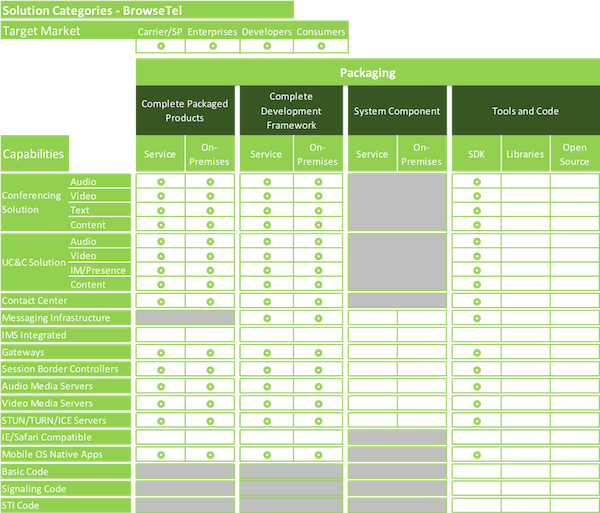Select the SDK column header
This screenshot has height=513, width=600.
(x=476, y=154)
